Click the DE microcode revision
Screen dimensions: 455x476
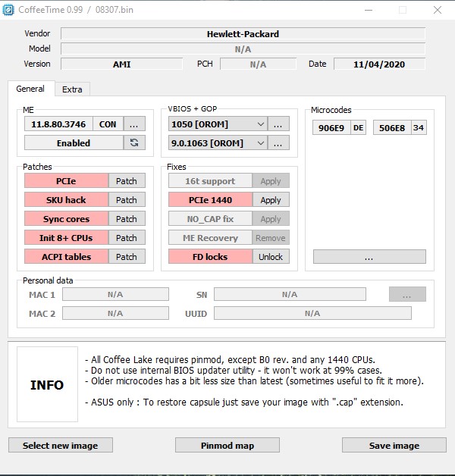pos(359,128)
